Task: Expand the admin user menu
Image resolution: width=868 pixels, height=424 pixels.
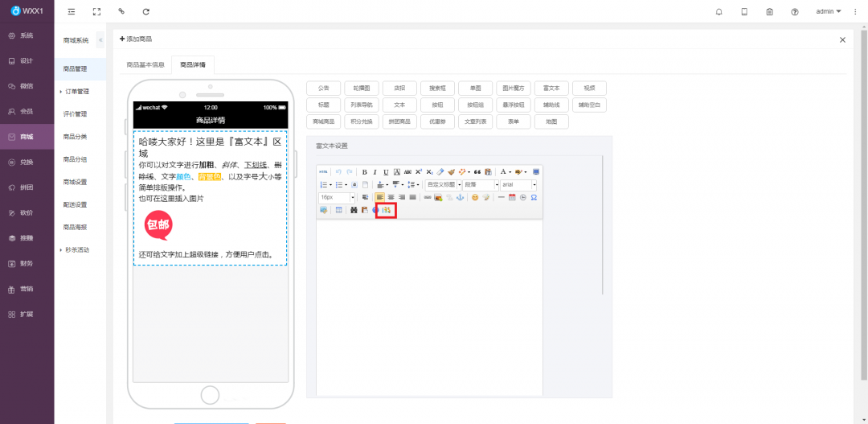Action: pos(828,12)
